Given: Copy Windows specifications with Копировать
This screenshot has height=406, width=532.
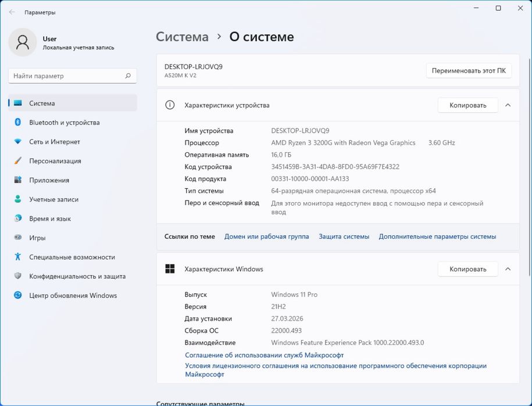Looking at the screenshot, I should [468, 269].
